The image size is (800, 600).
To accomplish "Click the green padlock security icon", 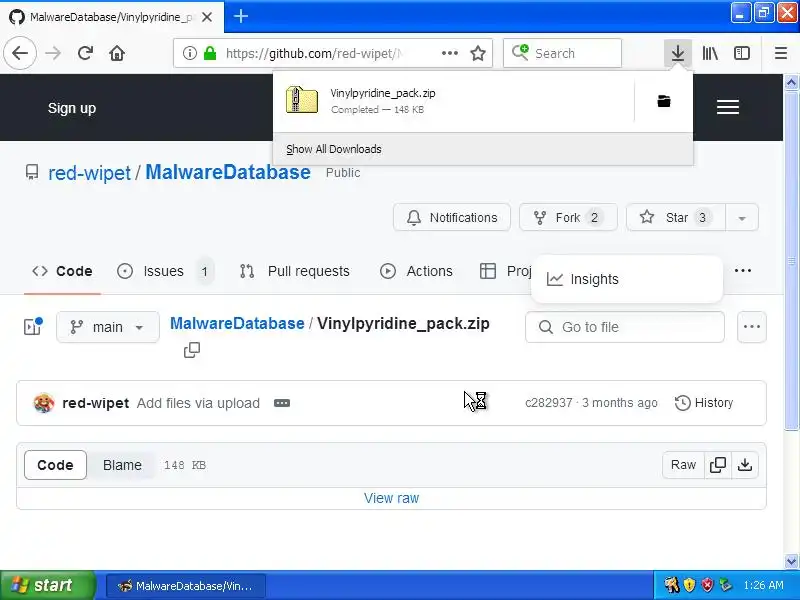I will (210, 53).
